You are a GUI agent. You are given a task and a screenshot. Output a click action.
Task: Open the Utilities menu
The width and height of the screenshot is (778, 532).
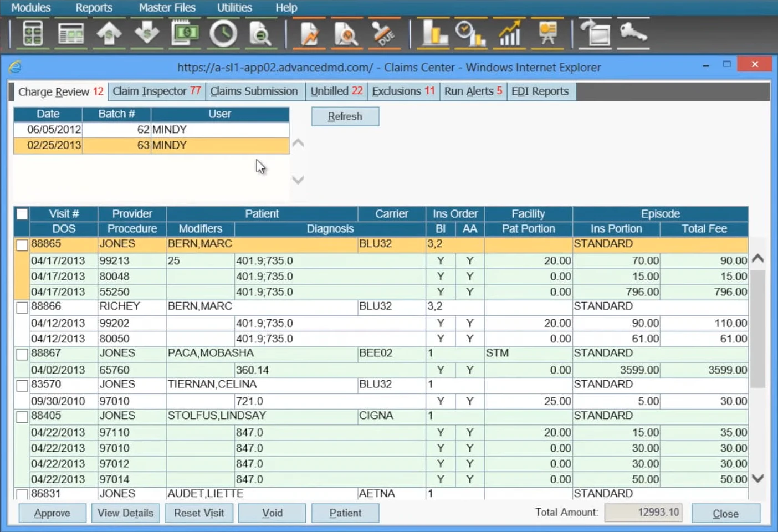pyautogui.click(x=234, y=8)
